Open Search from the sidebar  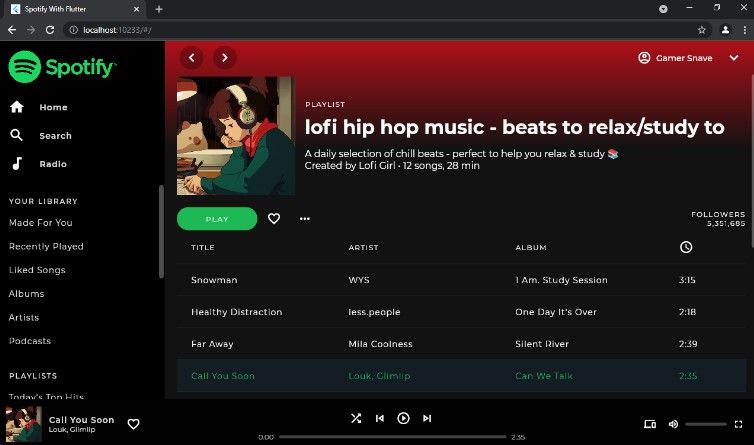[55, 136]
